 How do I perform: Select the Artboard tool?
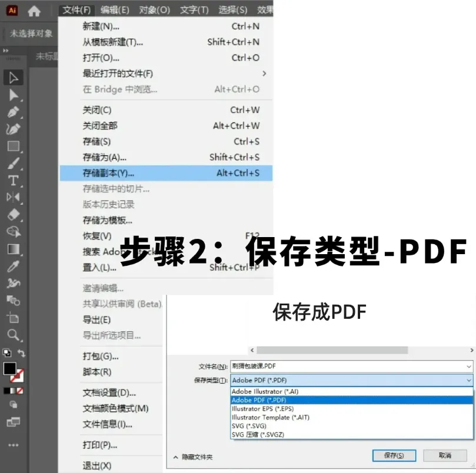[14, 318]
